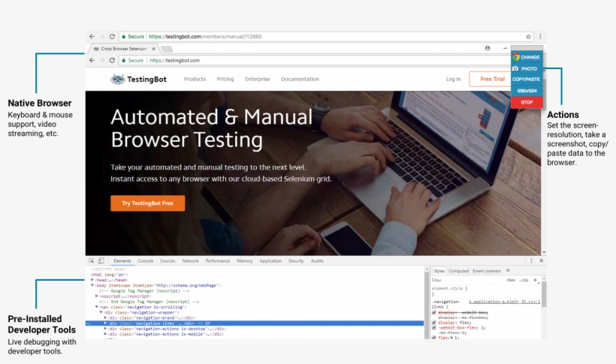This screenshot has width=616, height=364.
Task: Click the Try TestingBot Free button
Action: [148, 203]
